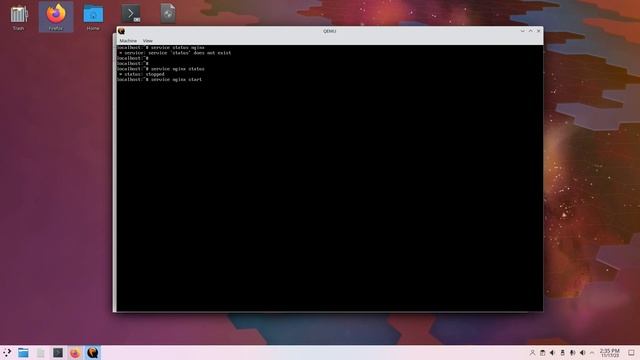
Task: Launch the Konsole terminal from the taskbar
Action: [58, 353]
